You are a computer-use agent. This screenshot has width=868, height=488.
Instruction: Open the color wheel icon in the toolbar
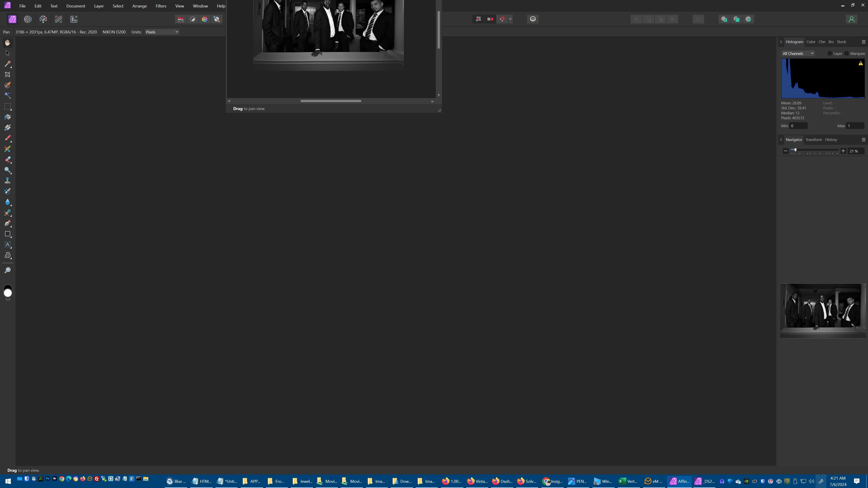[x=205, y=19]
